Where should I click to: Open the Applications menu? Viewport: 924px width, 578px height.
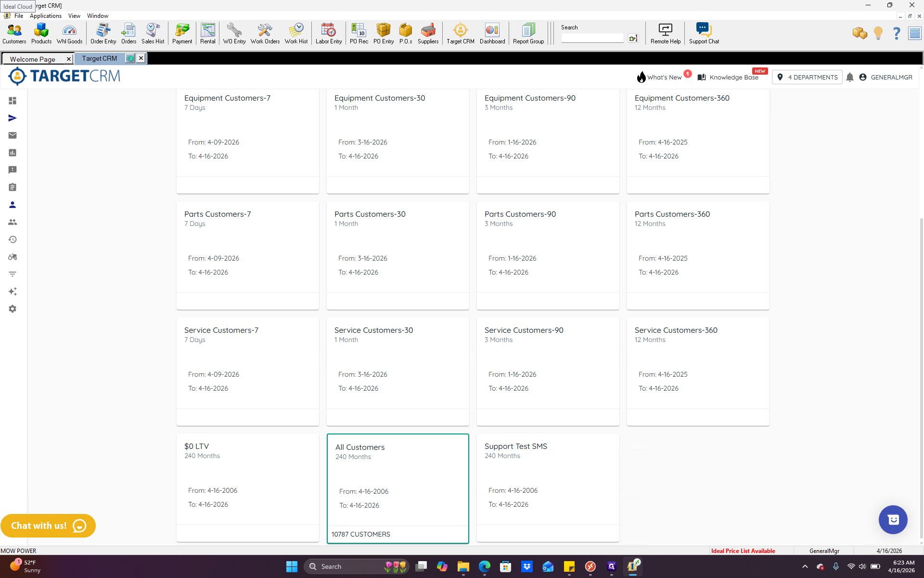pos(46,16)
